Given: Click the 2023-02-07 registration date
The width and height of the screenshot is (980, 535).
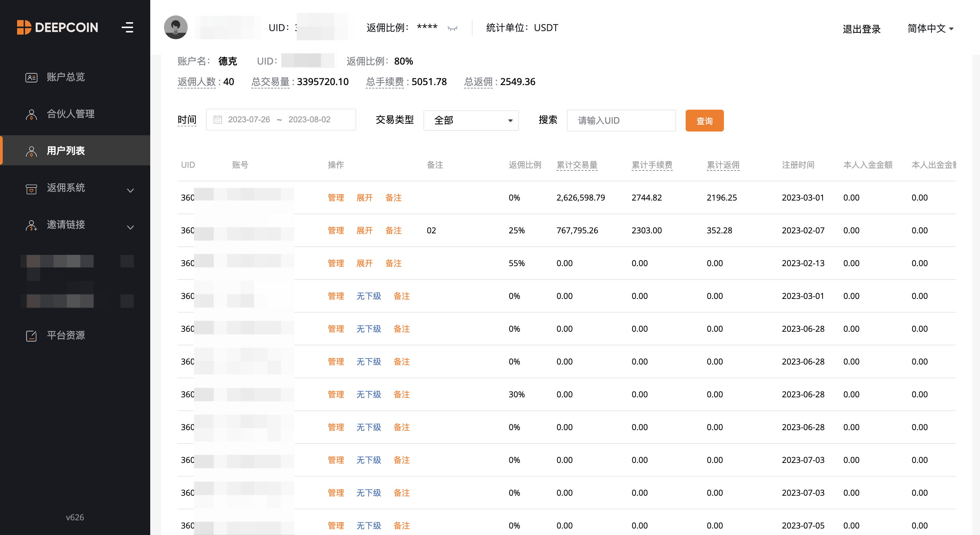Looking at the screenshot, I should [x=803, y=231].
